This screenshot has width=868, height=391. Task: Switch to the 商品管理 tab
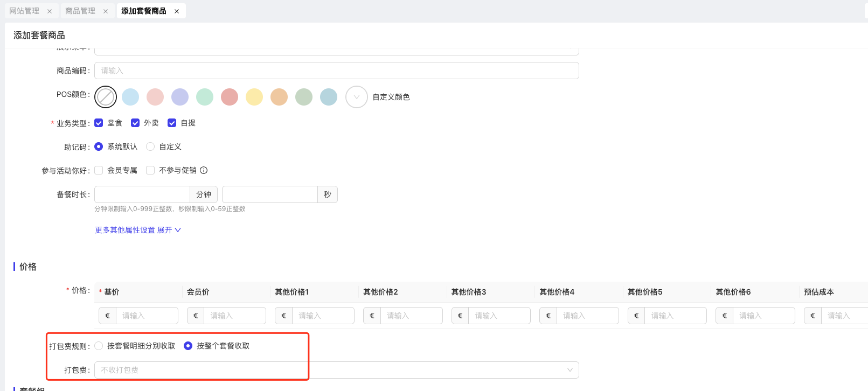pyautogui.click(x=80, y=11)
